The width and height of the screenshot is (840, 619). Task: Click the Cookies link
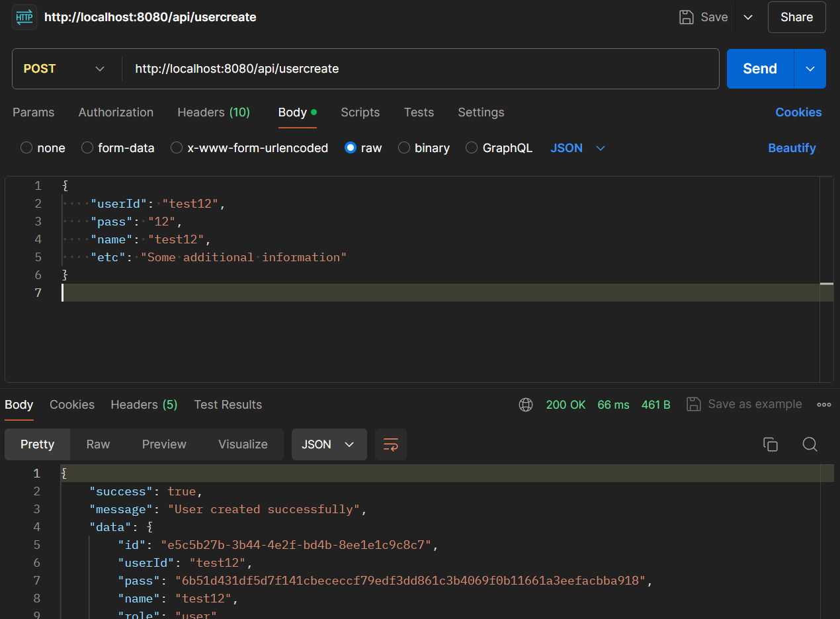point(798,112)
